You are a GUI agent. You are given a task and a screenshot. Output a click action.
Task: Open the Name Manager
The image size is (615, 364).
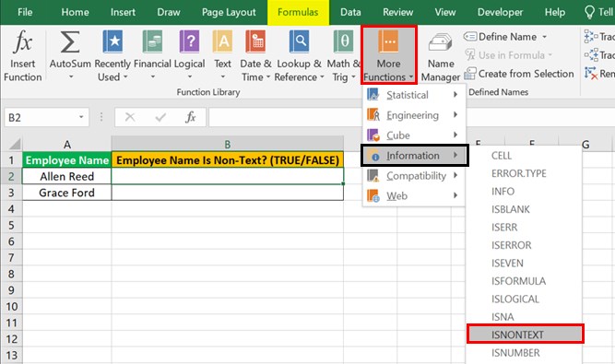click(x=441, y=56)
